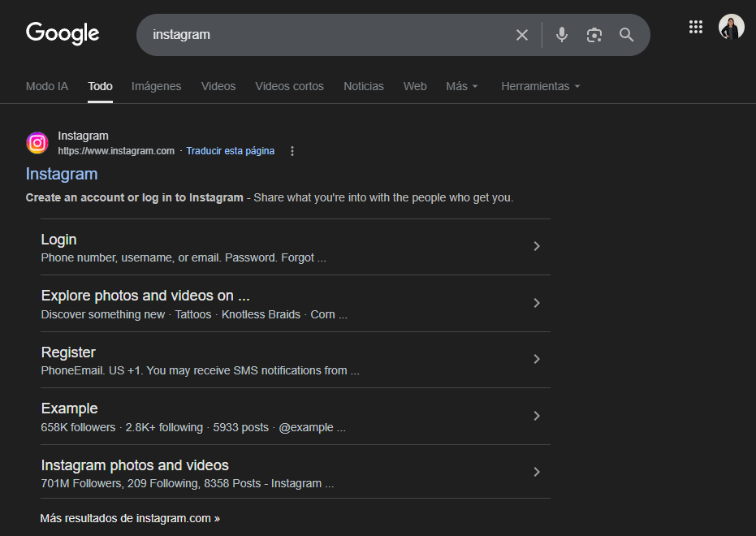Image resolution: width=756 pixels, height=536 pixels.
Task: Expand the Register result with its chevron
Action: [537, 359]
